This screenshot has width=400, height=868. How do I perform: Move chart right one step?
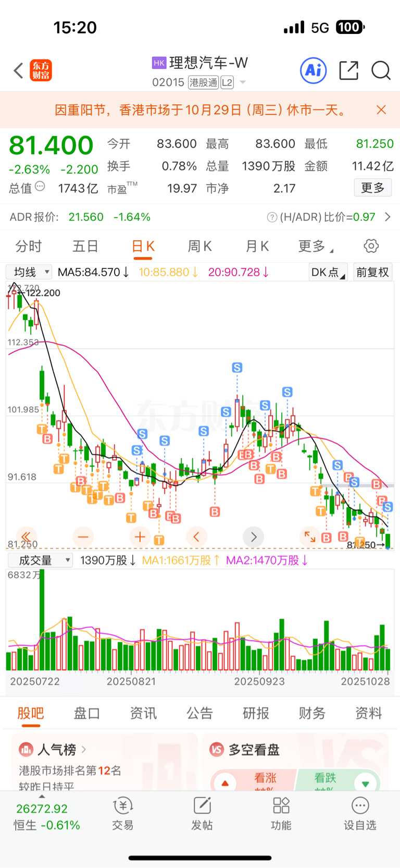[254, 536]
